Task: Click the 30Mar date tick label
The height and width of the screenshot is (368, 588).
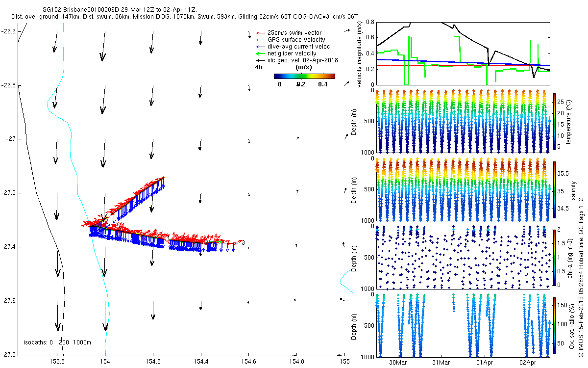Action: point(398,363)
